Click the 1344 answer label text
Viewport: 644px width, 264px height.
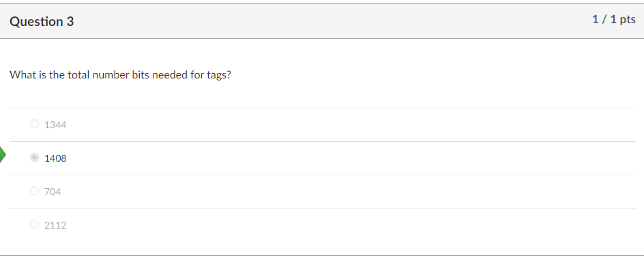tap(55, 125)
